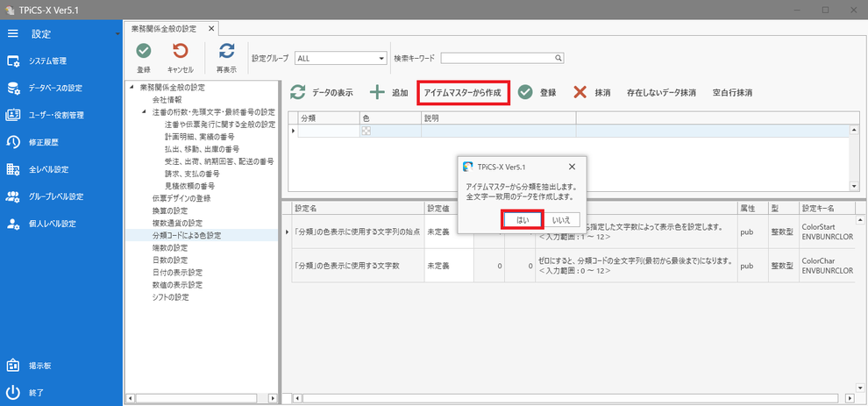
Task: Open ユーザー・役割管理 in the sidebar
Action: (55, 115)
